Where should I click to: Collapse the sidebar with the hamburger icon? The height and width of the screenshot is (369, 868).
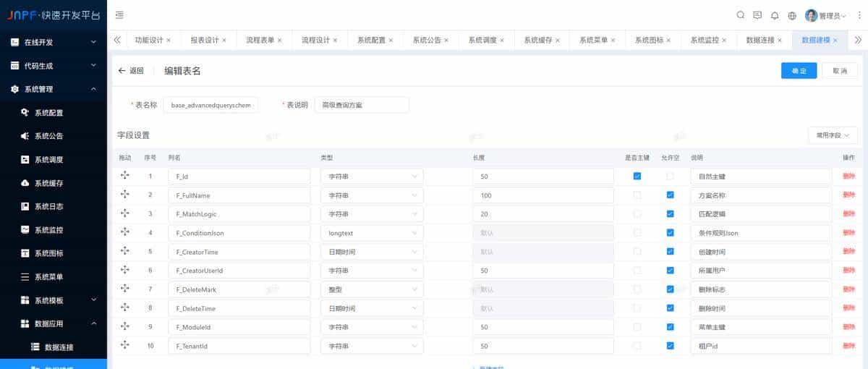119,15
